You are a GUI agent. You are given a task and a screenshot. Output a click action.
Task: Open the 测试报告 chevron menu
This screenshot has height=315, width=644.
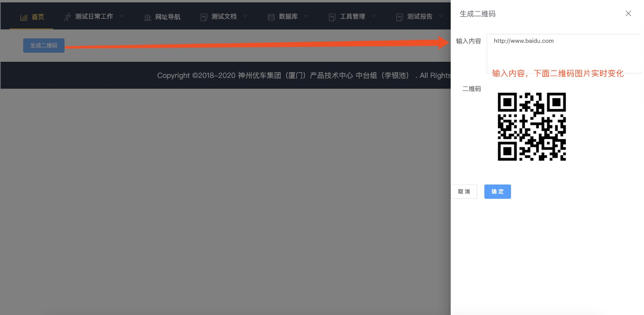(441, 16)
